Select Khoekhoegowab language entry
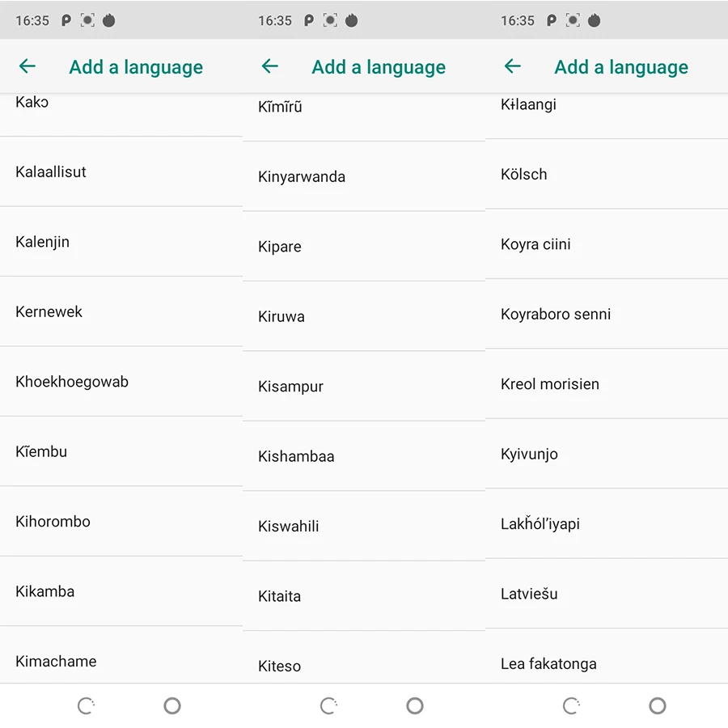This screenshot has width=728, height=728. [121, 382]
